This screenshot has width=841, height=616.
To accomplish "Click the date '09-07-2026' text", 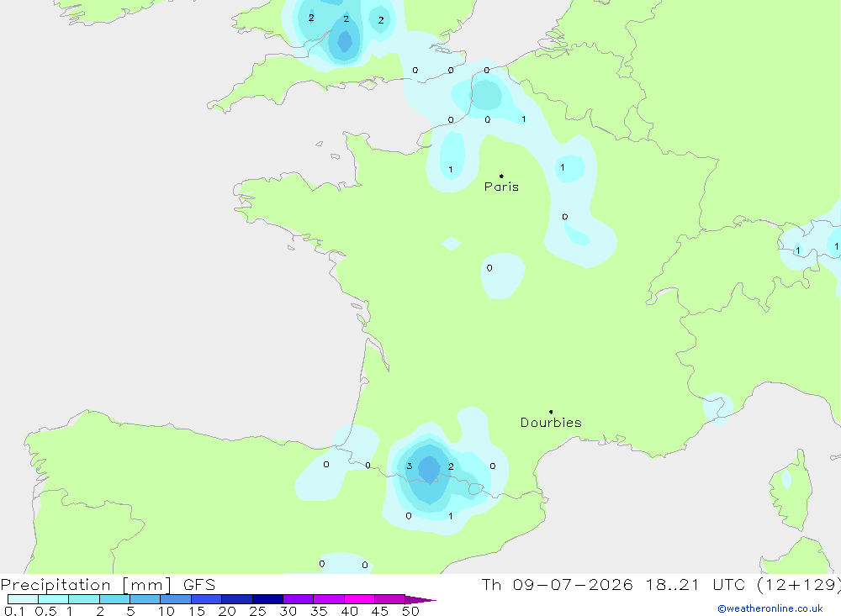I will pyautogui.click(x=572, y=585).
